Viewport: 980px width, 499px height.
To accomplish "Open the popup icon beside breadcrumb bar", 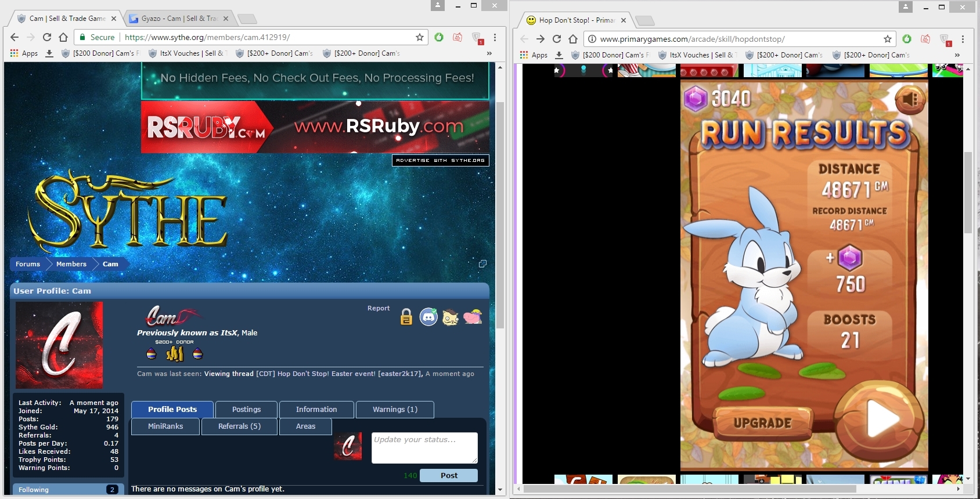I will click(482, 264).
